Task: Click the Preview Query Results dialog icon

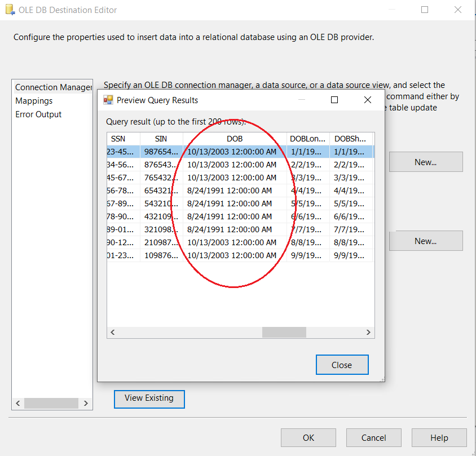Action: 108,100
